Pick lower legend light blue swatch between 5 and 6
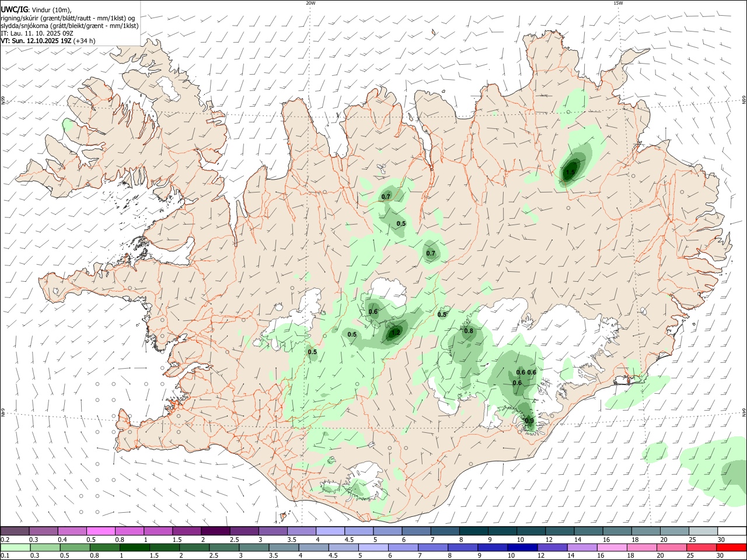The height and width of the screenshot is (560, 747). coord(373,547)
